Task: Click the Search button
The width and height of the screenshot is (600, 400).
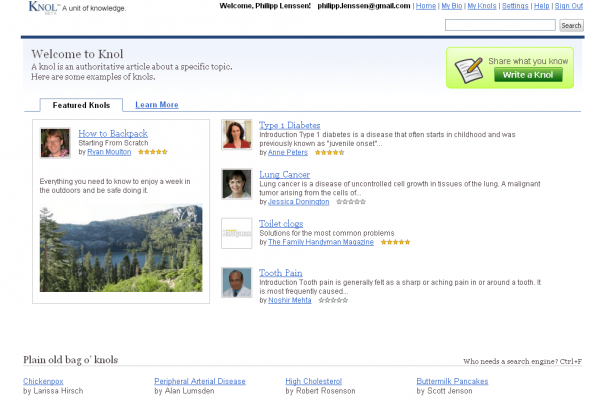Action: pos(571,25)
